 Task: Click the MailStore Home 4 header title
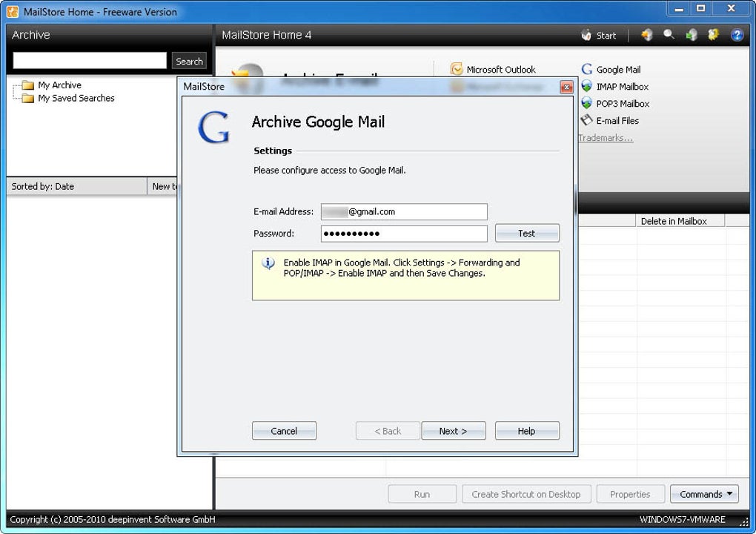pos(267,35)
